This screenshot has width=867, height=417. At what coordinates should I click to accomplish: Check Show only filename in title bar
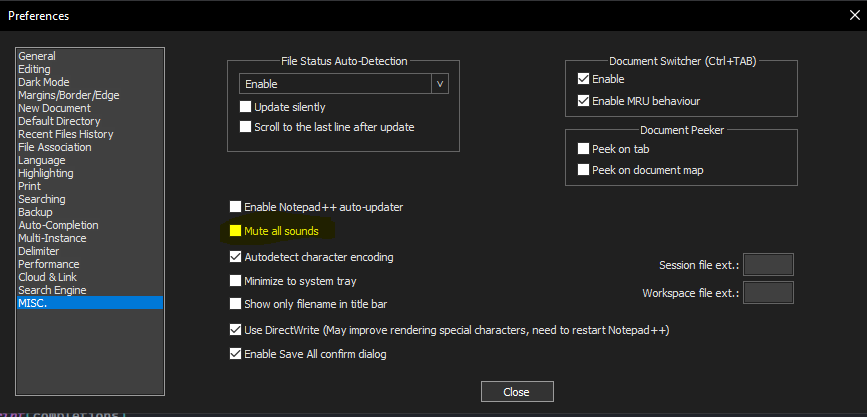pyautogui.click(x=236, y=304)
